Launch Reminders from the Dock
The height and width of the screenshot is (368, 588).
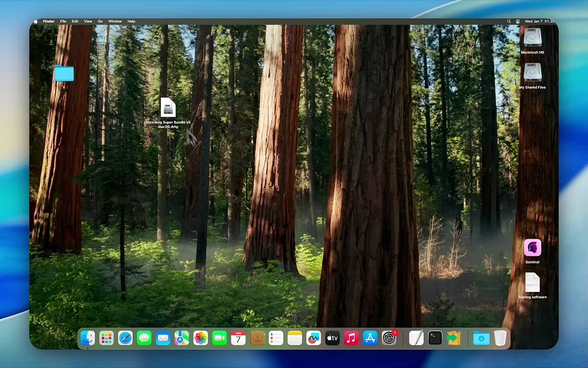[x=276, y=338]
